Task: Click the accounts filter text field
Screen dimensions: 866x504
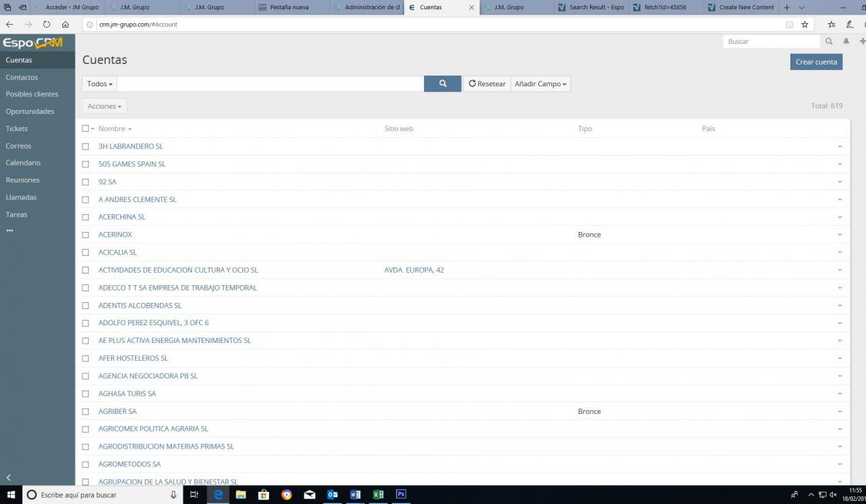Action: 270,84
